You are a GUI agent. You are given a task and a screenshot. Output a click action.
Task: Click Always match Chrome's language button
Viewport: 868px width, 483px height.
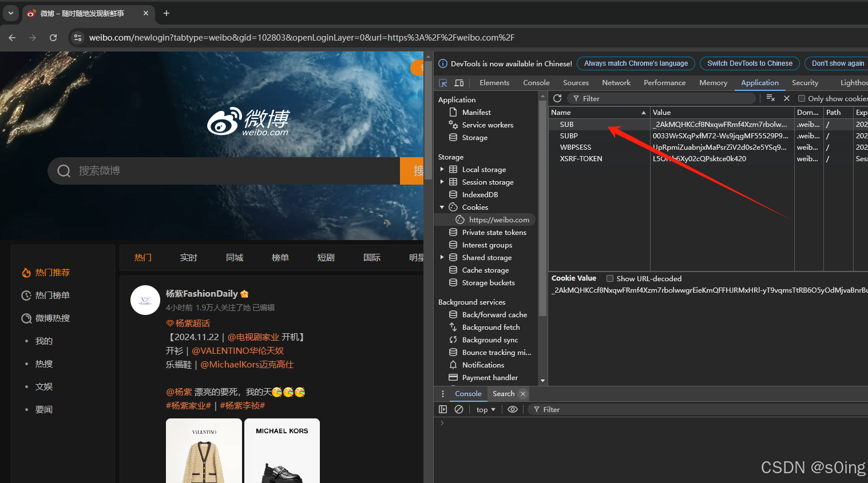coord(636,63)
